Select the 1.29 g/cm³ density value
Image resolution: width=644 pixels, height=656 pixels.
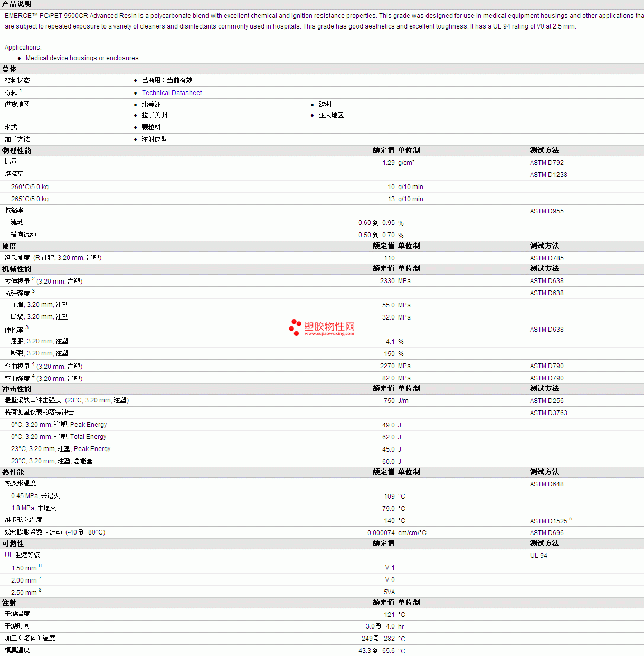click(398, 163)
